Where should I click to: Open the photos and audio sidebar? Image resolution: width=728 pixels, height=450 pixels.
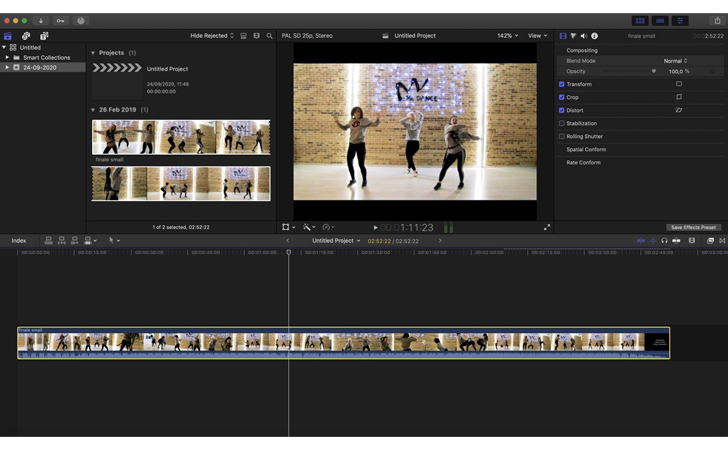(x=26, y=36)
